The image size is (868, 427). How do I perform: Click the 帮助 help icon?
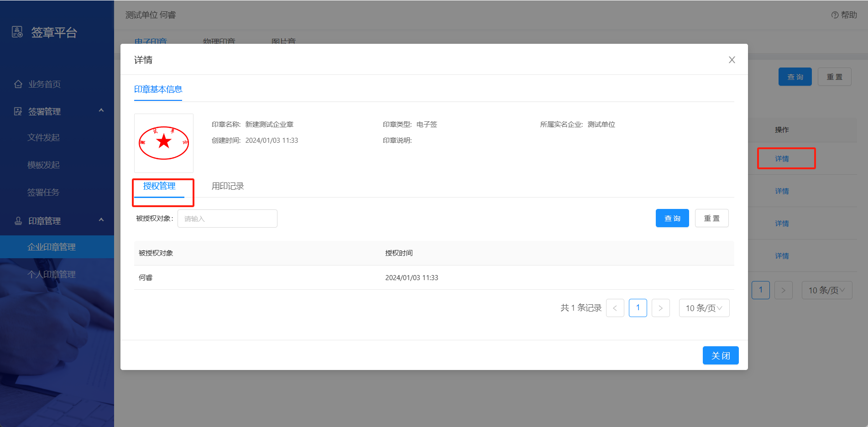tap(835, 15)
